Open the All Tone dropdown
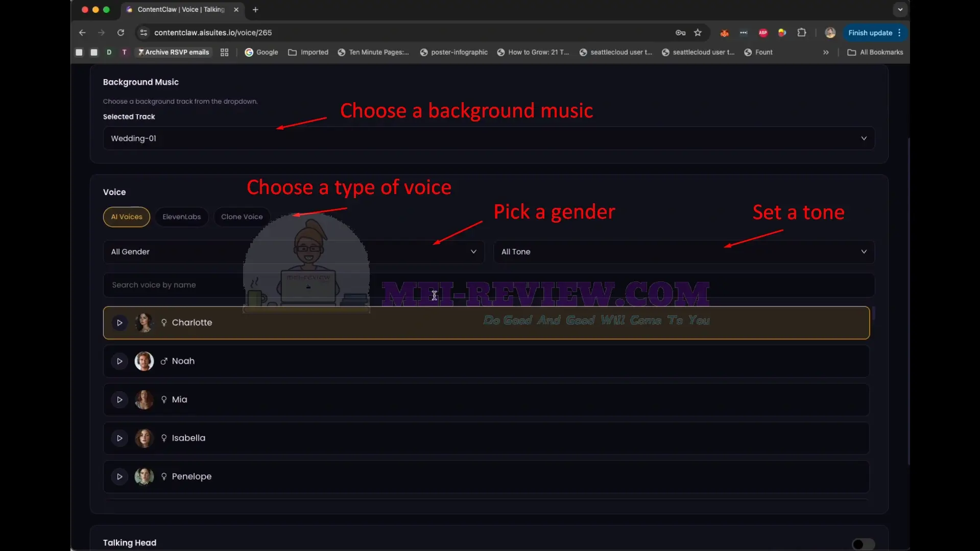This screenshot has height=551, width=980. 684,252
